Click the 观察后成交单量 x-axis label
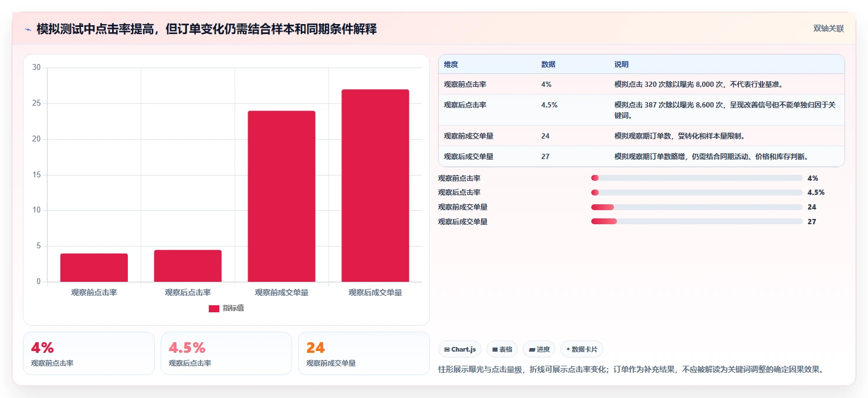The image size is (868, 398). (375, 292)
